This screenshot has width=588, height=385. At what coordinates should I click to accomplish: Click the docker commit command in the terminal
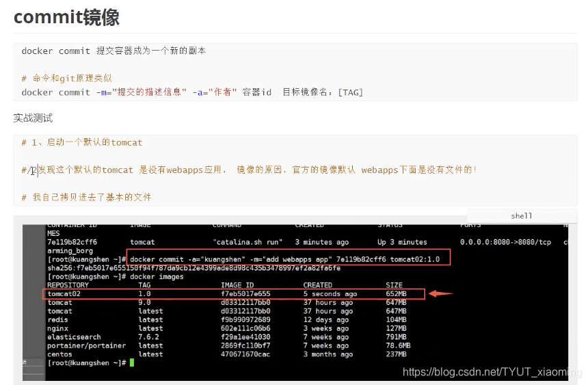click(285, 259)
